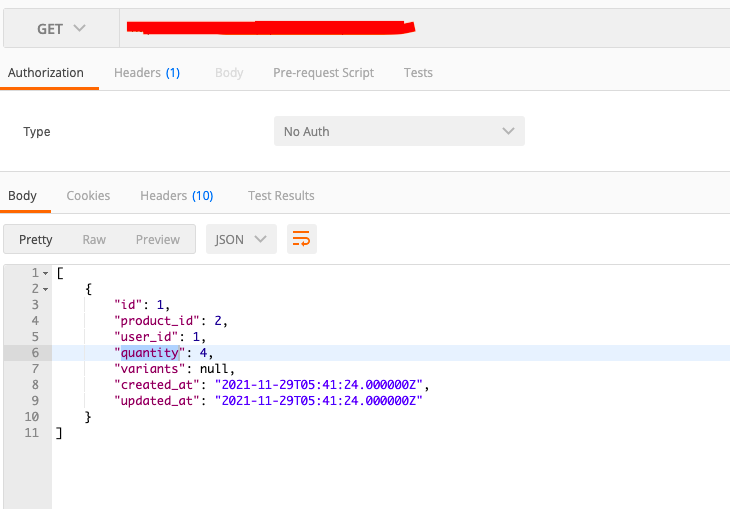Screen dimensions: 730x509
Task: Click the updated_at timestamp value
Action: coord(318,401)
